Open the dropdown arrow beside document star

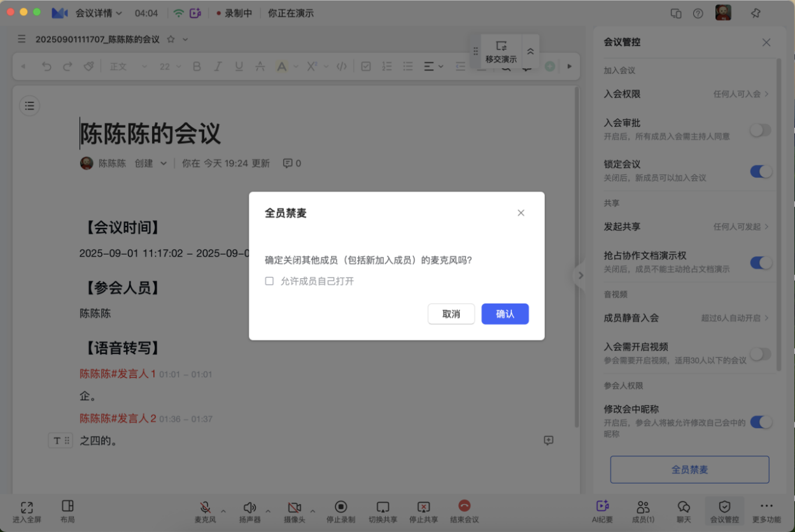click(x=185, y=39)
